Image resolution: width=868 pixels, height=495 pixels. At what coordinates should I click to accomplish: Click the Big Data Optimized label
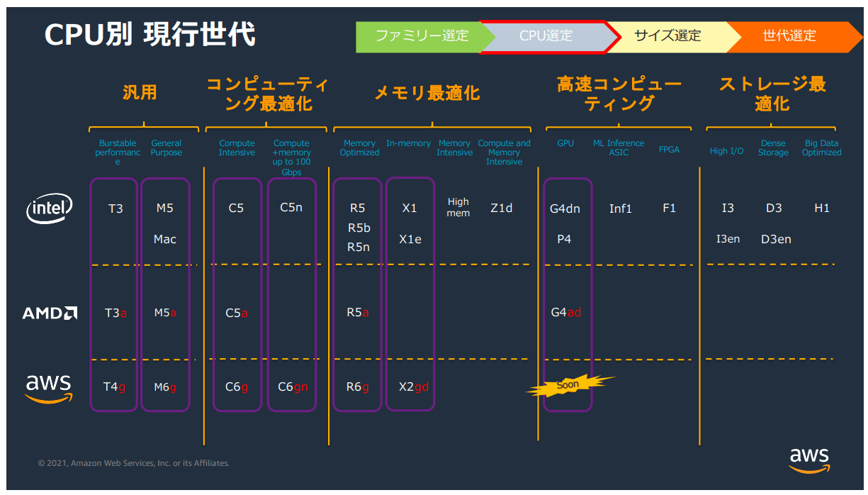822,148
